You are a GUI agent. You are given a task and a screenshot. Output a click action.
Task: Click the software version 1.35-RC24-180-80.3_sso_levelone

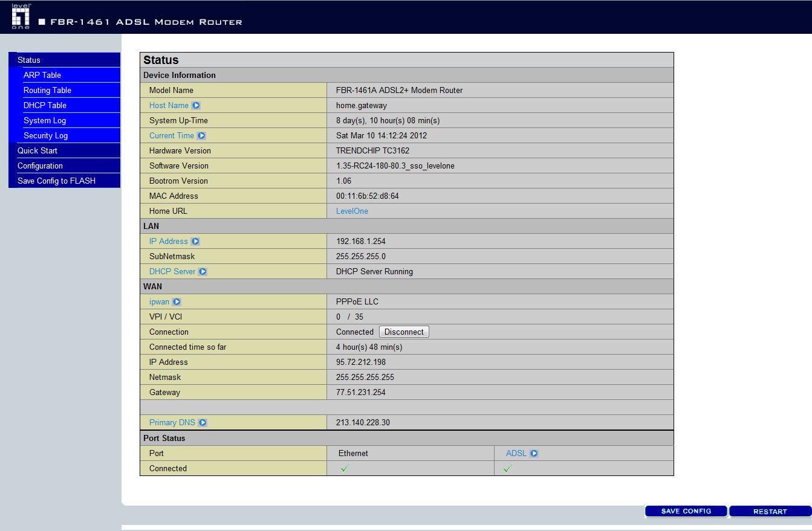(x=395, y=166)
